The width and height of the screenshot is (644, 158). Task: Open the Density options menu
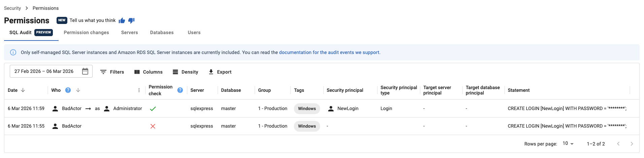point(185,72)
